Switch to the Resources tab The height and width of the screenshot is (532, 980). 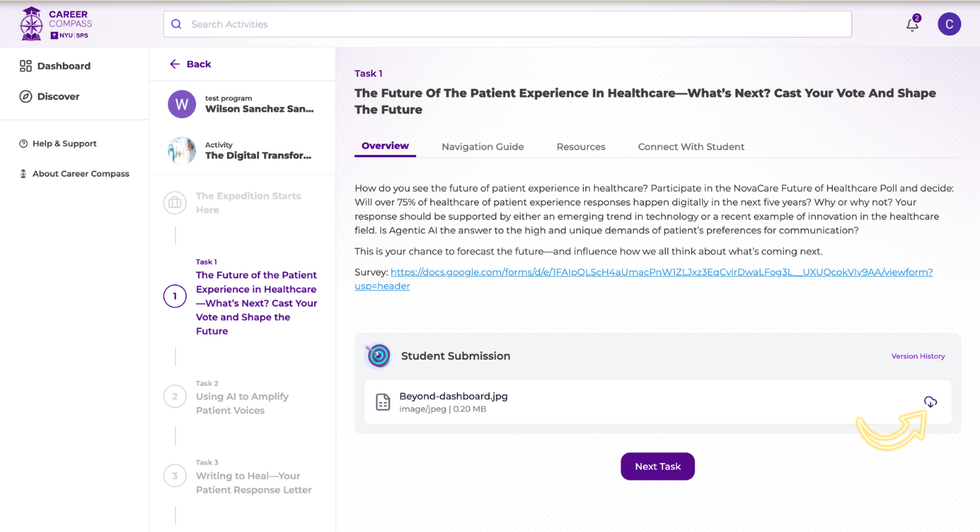580,147
